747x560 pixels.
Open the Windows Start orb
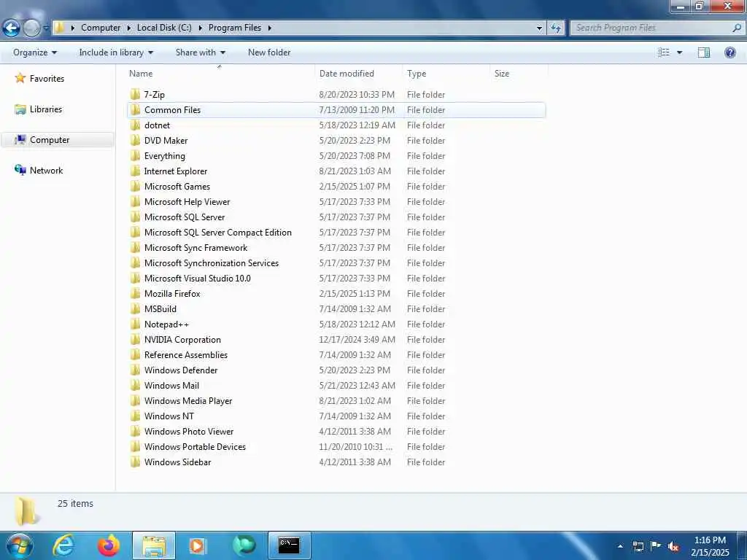click(x=18, y=545)
